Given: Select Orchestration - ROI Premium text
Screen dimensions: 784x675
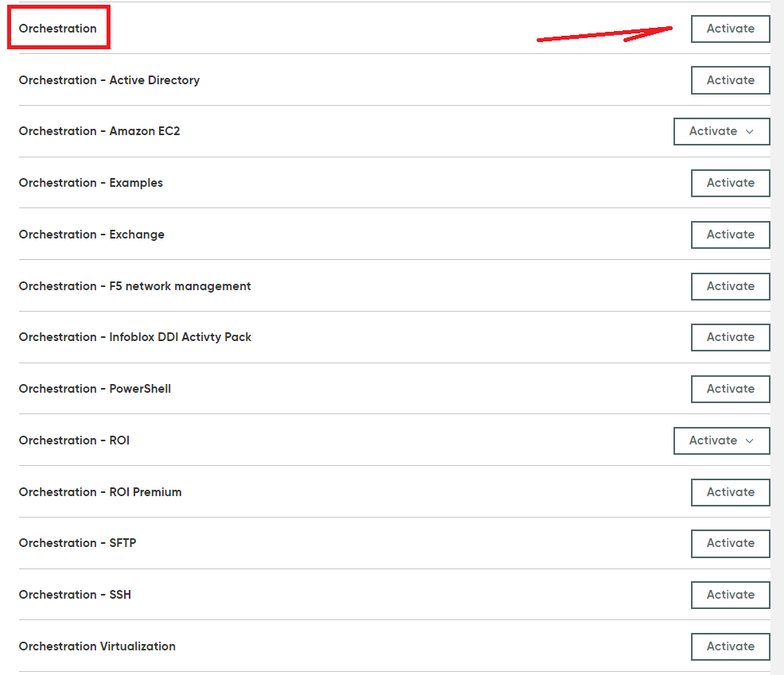Looking at the screenshot, I should [x=100, y=492].
